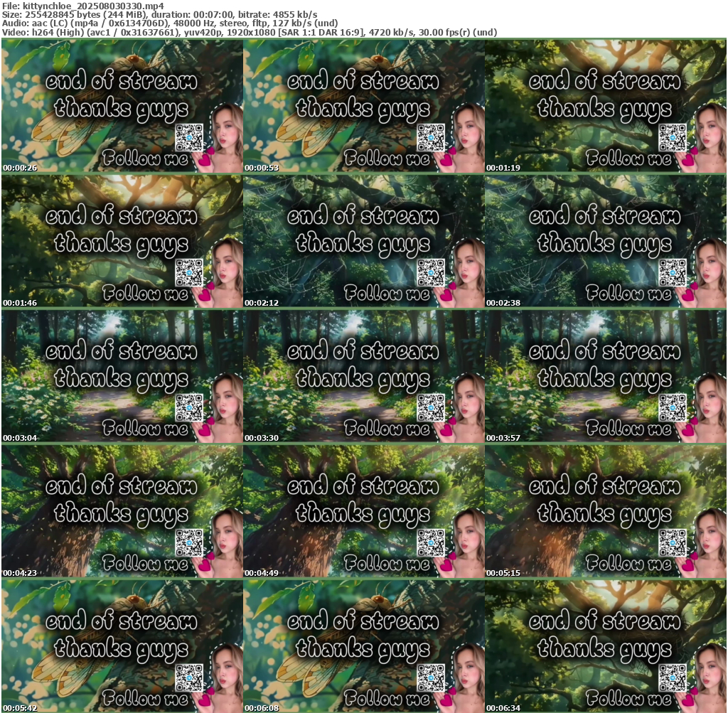Click the spiderweb frame stamped 00:02:38
The image size is (728, 713).
pos(606,241)
